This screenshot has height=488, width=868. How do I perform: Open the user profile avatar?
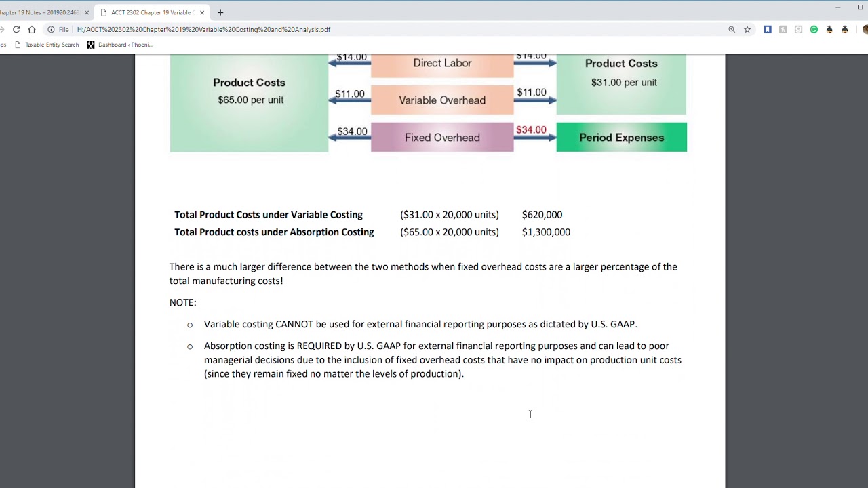[865, 30]
